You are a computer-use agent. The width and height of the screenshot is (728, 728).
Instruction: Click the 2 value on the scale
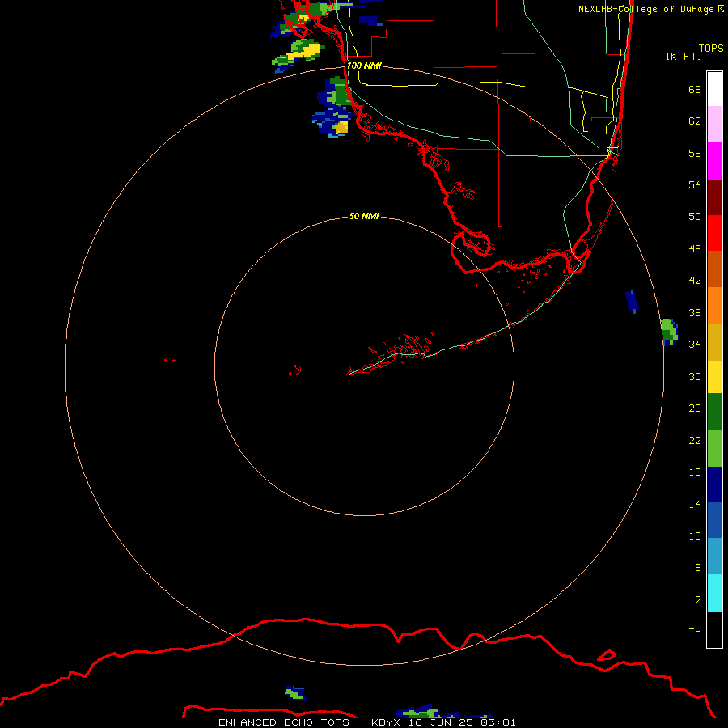pos(697,600)
